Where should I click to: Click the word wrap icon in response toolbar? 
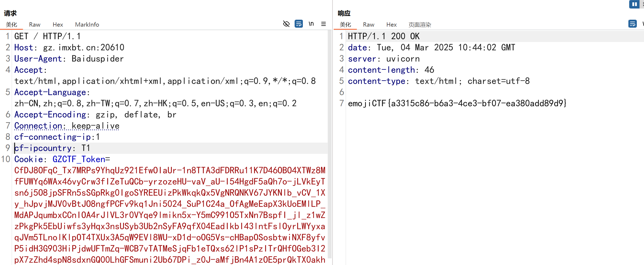632,24
